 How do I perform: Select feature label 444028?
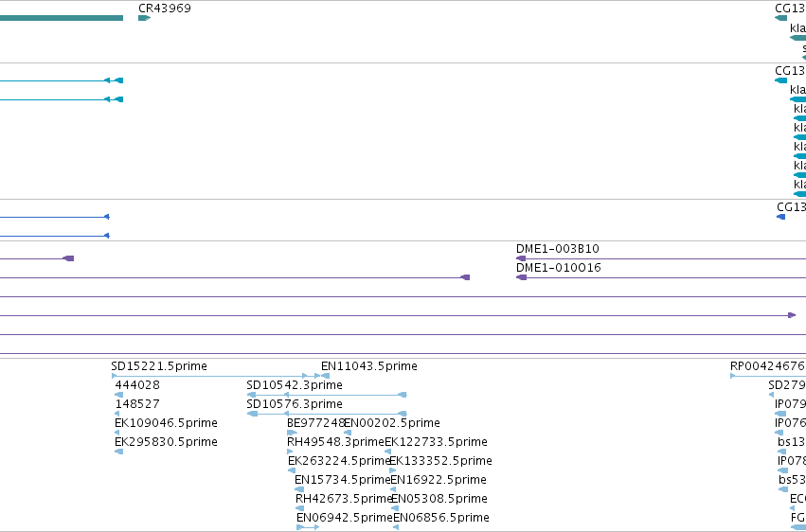(137, 385)
